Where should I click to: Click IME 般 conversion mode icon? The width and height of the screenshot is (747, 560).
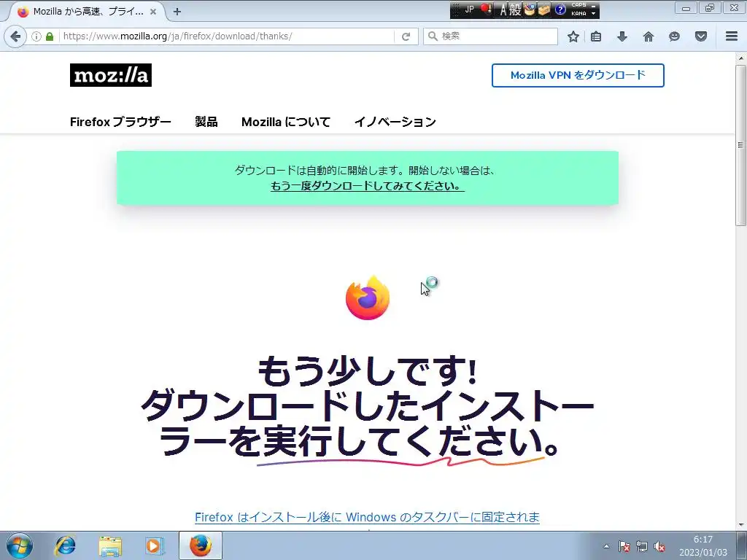(x=515, y=9)
